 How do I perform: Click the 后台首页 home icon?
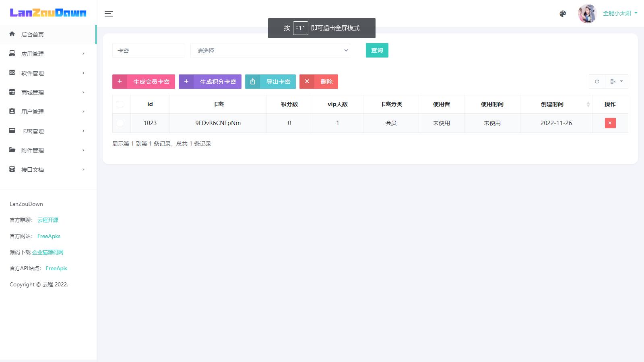pyautogui.click(x=12, y=34)
